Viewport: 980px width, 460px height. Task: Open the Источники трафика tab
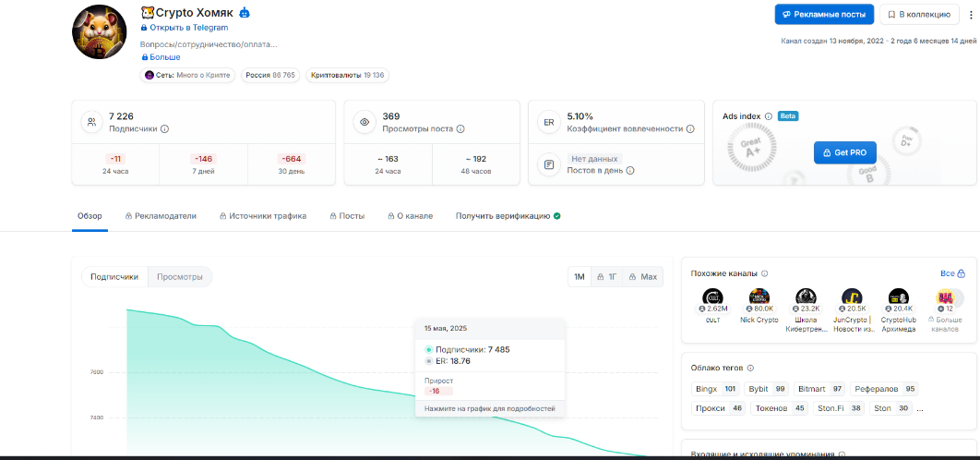click(263, 216)
